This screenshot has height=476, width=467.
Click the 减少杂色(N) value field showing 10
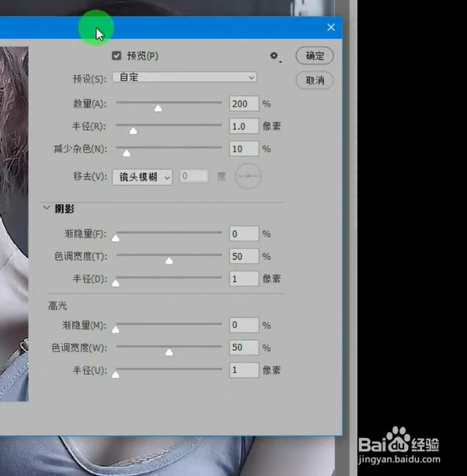pos(244,149)
